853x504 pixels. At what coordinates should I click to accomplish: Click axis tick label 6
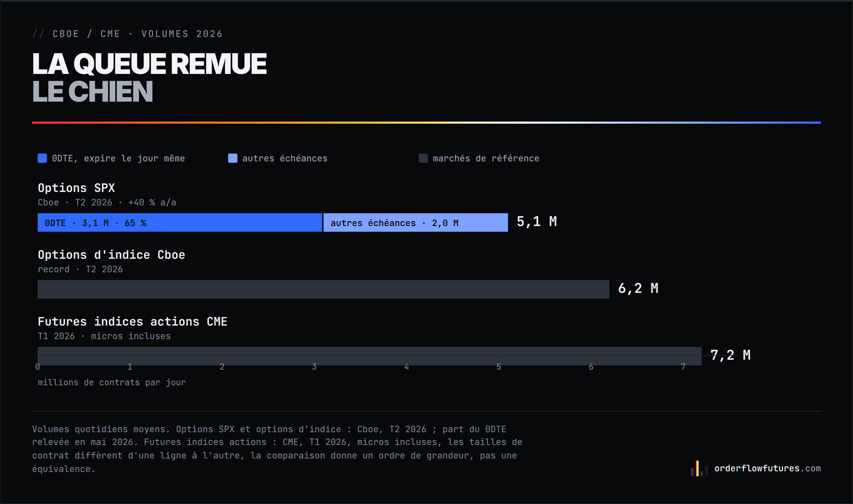click(x=591, y=367)
